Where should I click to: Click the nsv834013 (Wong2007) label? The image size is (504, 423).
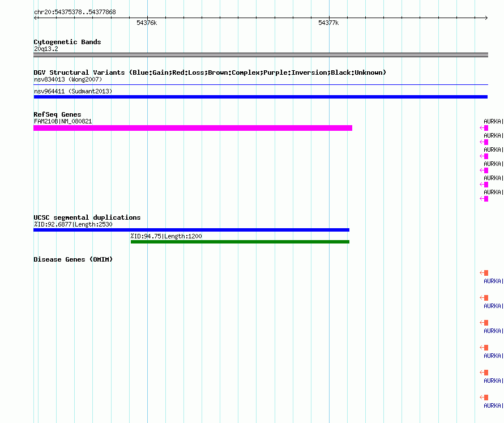pyautogui.click(x=68, y=79)
